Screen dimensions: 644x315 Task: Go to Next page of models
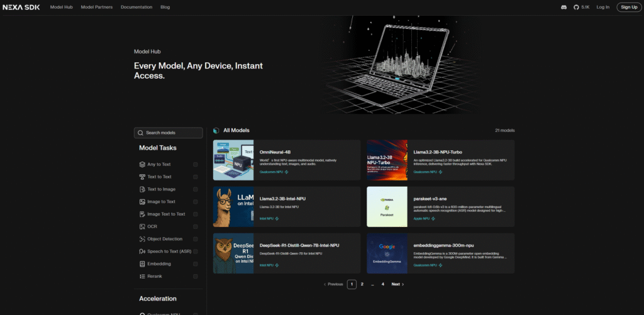pos(397,284)
